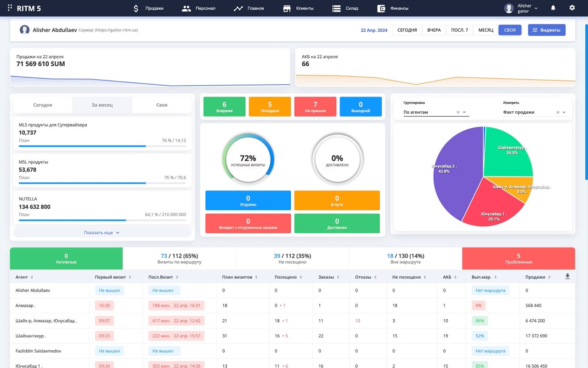Click the blue Выходной tile
The image size is (588, 368).
click(x=361, y=107)
